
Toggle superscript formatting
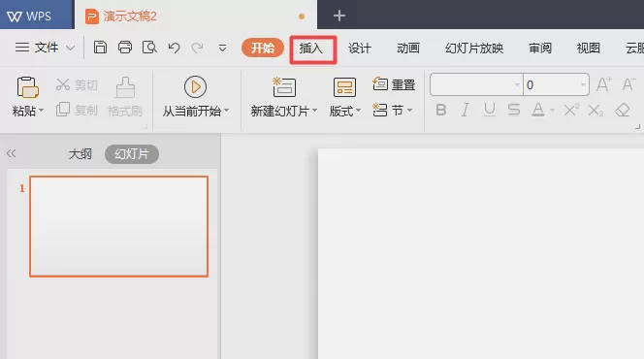[571, 110]
